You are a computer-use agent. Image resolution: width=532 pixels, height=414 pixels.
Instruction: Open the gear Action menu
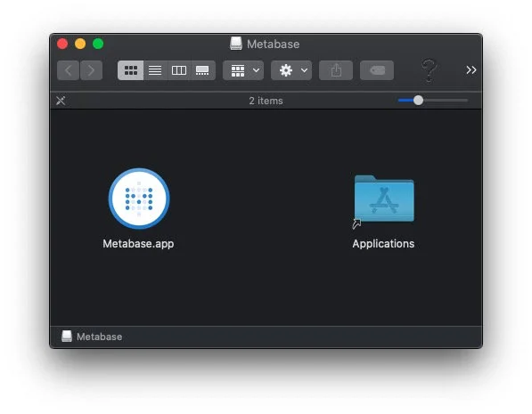coord(291,70)
